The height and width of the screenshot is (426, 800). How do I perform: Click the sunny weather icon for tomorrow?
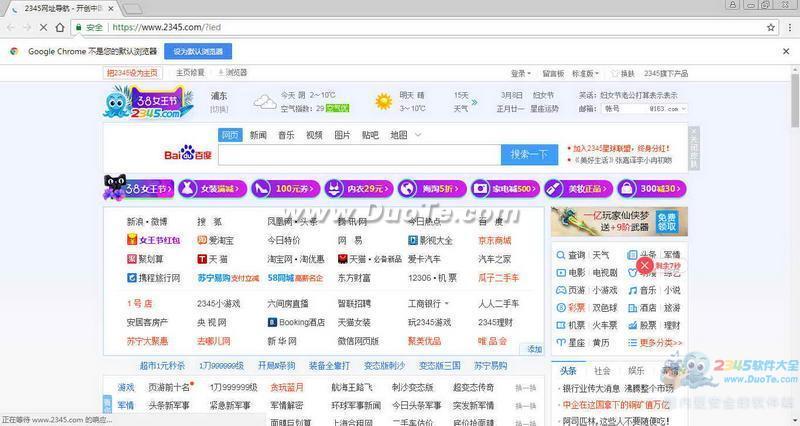pyautogui.click(x=384, y=102)
